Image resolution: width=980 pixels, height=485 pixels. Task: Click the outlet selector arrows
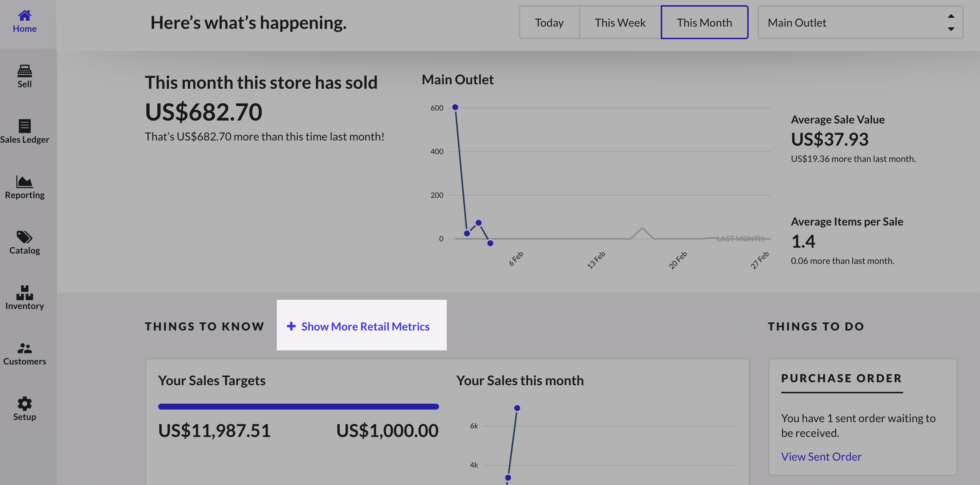coord(951,23)
